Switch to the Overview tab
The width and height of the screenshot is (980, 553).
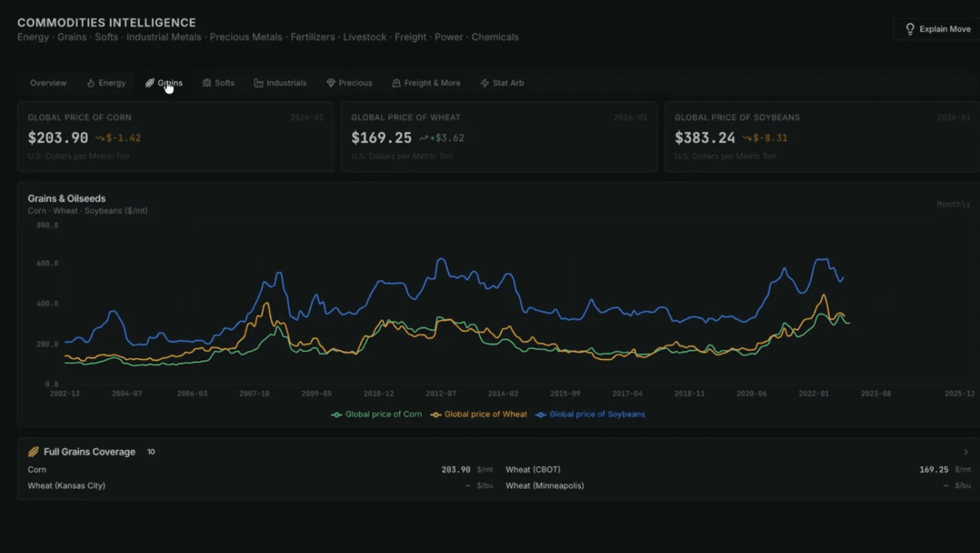48,83
